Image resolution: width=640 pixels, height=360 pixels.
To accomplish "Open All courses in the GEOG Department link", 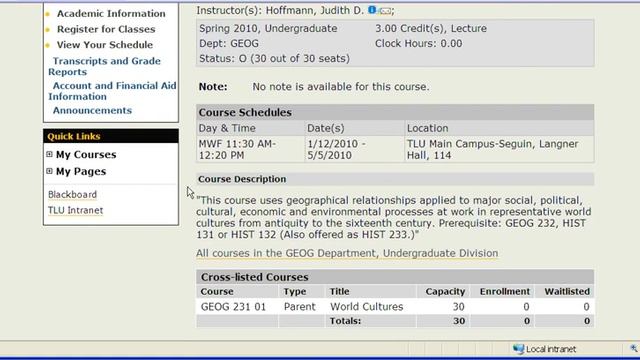I will [x=347, y=253].
